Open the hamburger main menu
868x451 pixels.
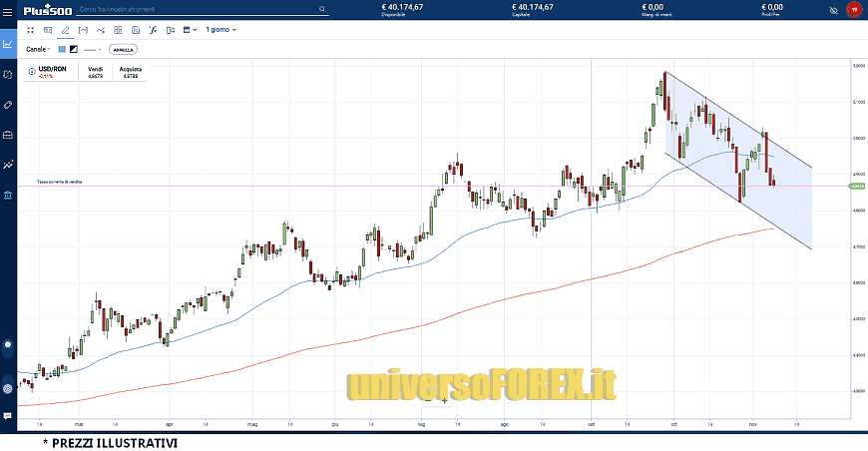9,11
